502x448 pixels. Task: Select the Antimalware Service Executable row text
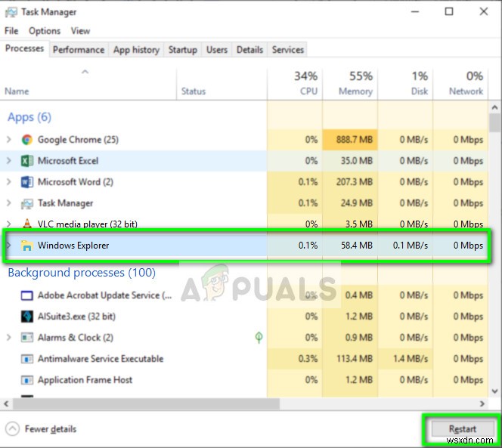pos(101,359)
